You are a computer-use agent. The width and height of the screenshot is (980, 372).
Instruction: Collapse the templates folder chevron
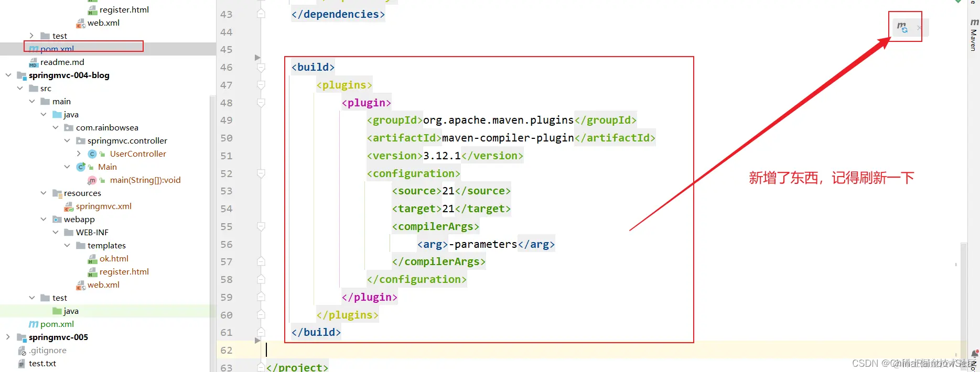67,245
